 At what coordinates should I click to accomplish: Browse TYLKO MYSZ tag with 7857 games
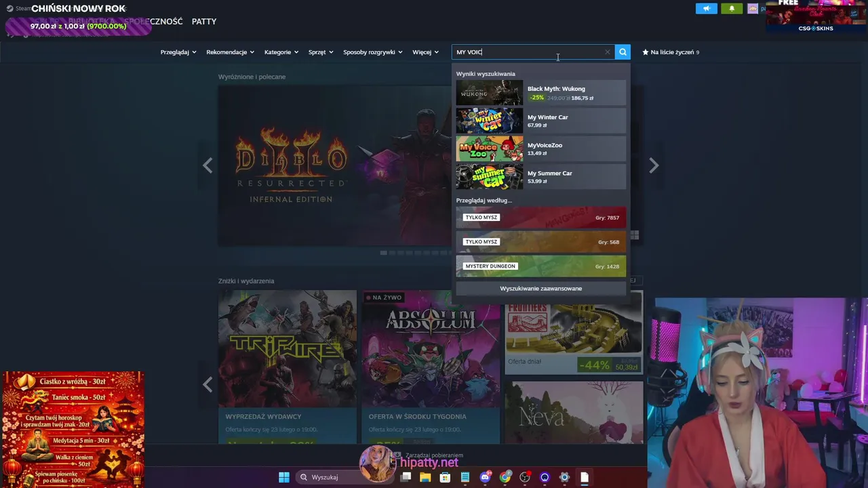point(541,218)
